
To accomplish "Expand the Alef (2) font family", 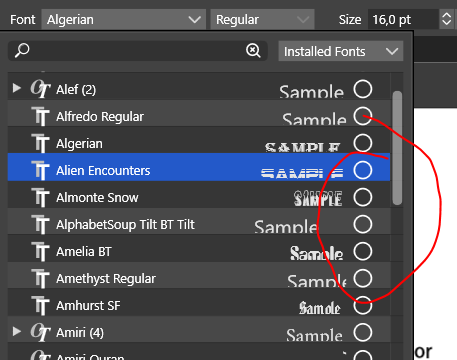I will pos(16,88).
